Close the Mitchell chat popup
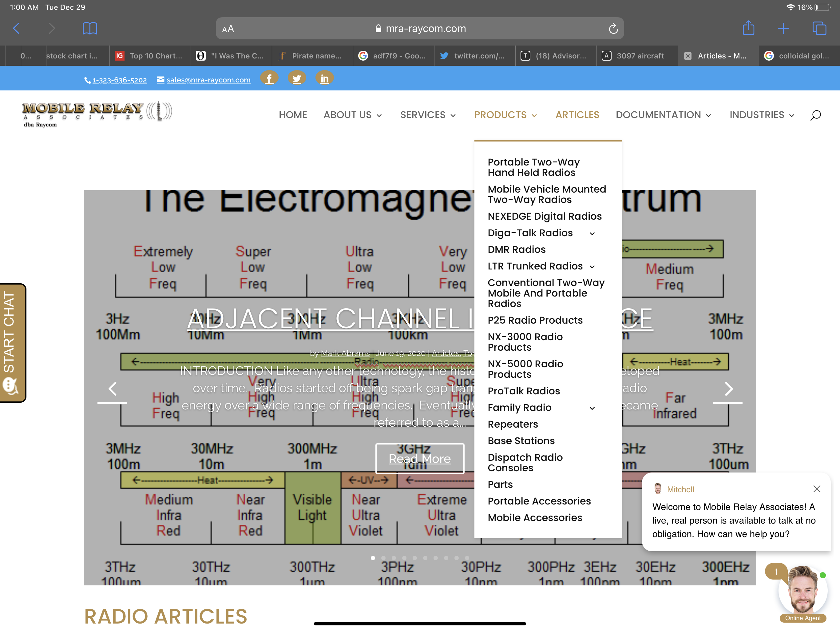 (816, 488)
